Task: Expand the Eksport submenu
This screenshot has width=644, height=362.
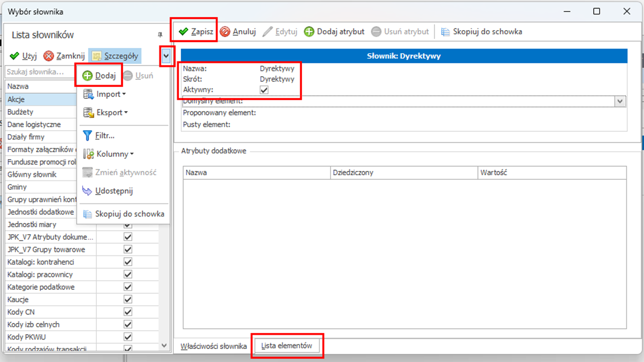Action: [106, 112]
